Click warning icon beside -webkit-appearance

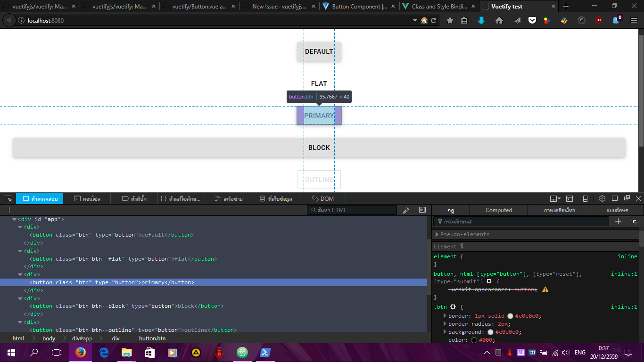click(545, 289)
